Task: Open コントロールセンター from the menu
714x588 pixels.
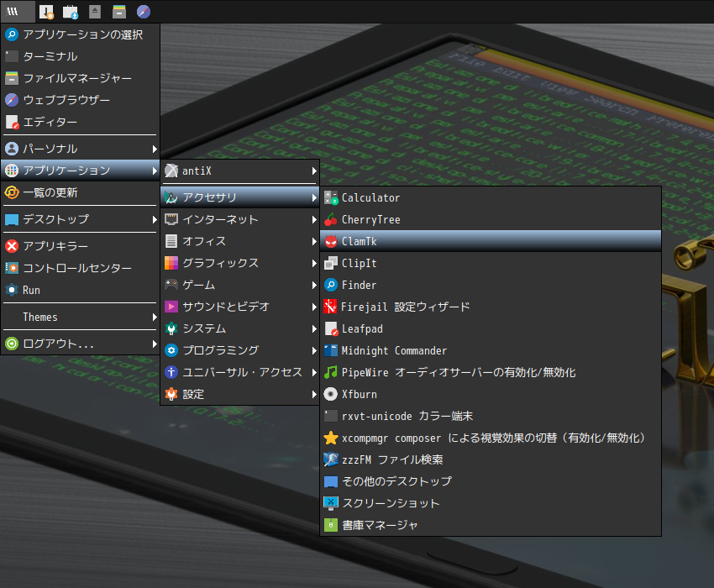Action: (81, 268)
